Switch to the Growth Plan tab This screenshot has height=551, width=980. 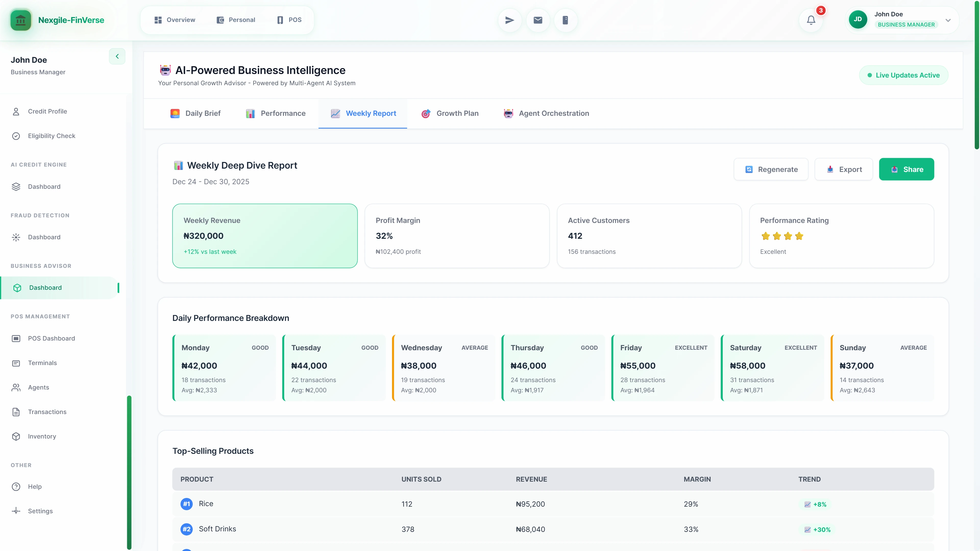(x=450, y=113)
